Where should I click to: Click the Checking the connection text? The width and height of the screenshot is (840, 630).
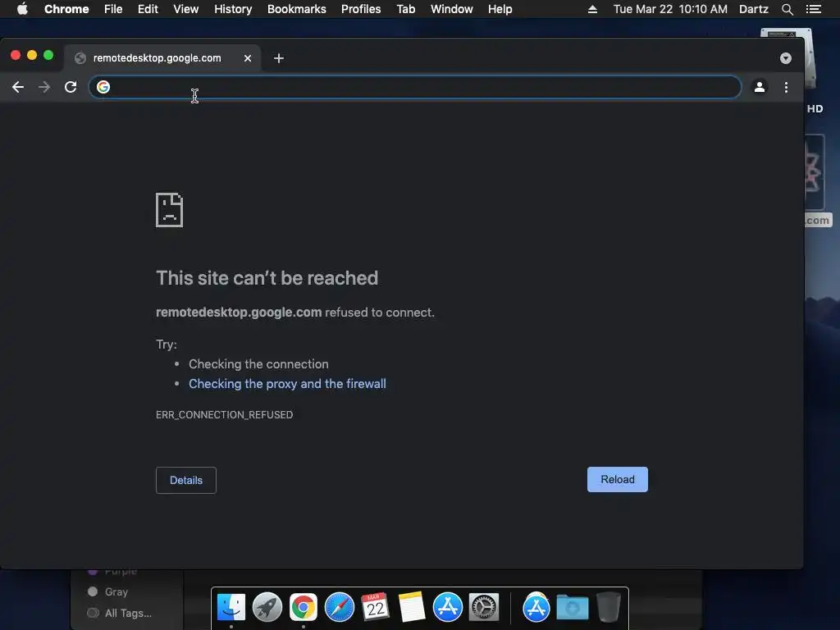pos(258,364)
